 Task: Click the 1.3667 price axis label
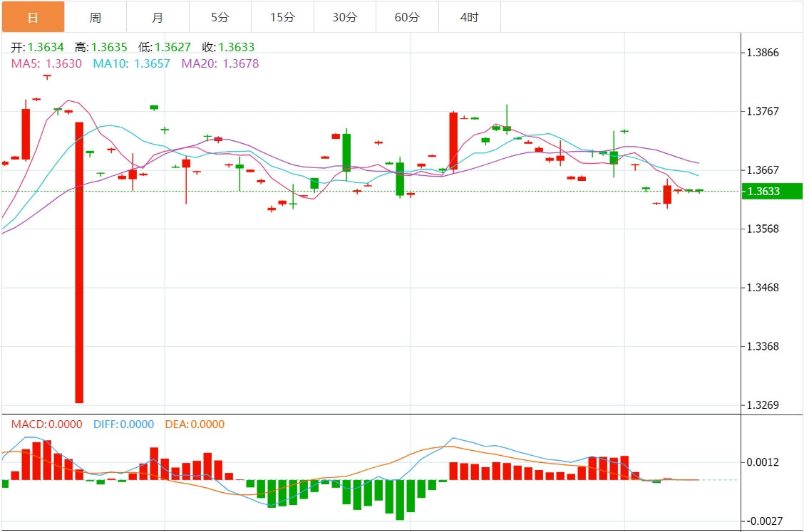pyautogui.click(x=763, y=170)
